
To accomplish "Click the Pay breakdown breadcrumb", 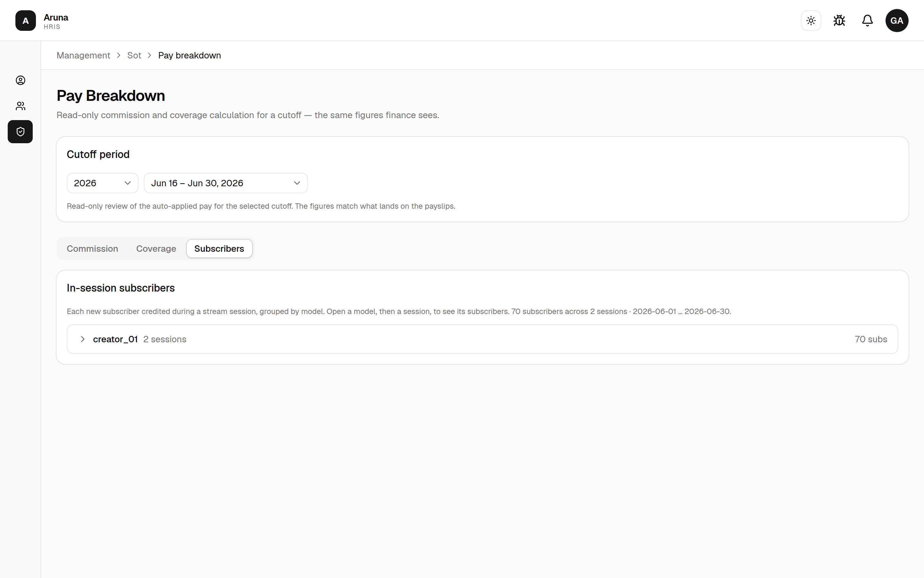I will pyautogui.click(x=189, y=56).
